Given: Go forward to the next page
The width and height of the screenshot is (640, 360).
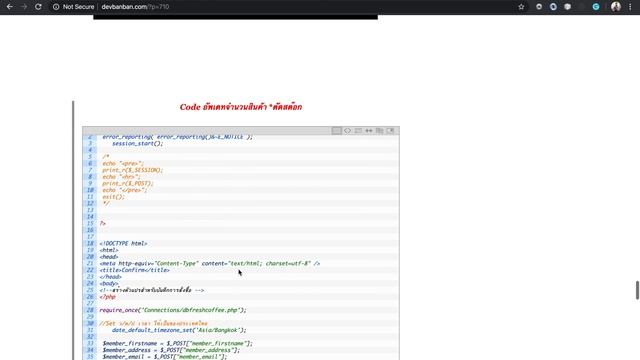Looking at the screenshot, I should [x=24, y=7].
